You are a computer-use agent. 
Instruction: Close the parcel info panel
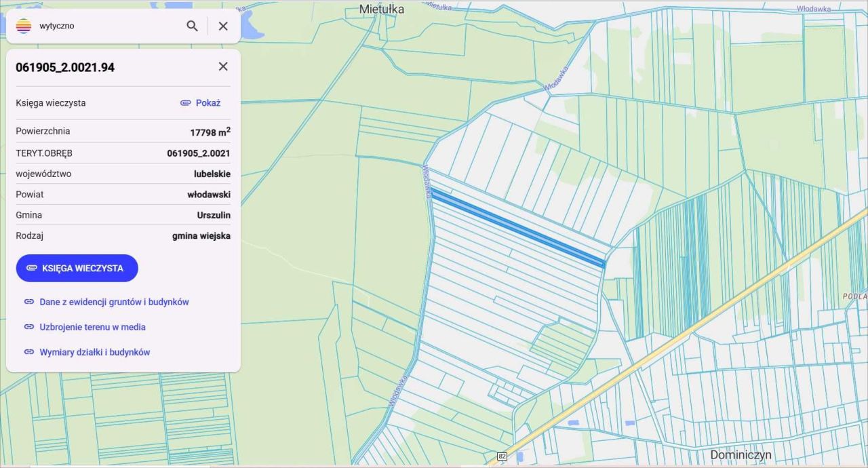[223, 66]
